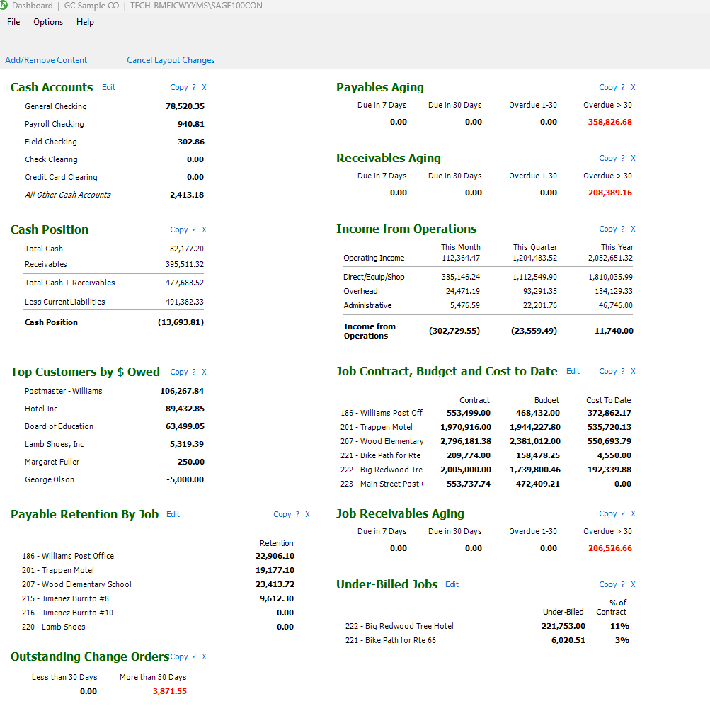Show help for Top Customers by $ Owed
Screen dimensions: 710x728
click(x=194, y=372)
